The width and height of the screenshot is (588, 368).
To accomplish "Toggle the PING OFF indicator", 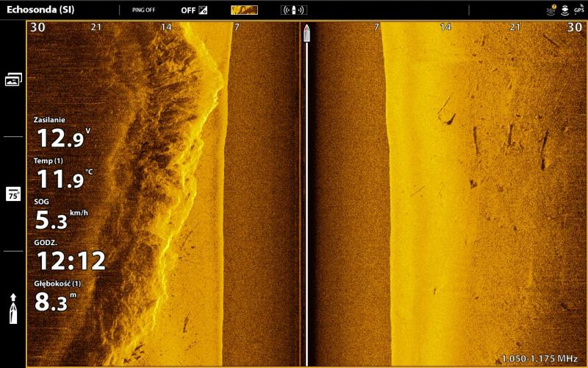I will (x=143, y=10).
